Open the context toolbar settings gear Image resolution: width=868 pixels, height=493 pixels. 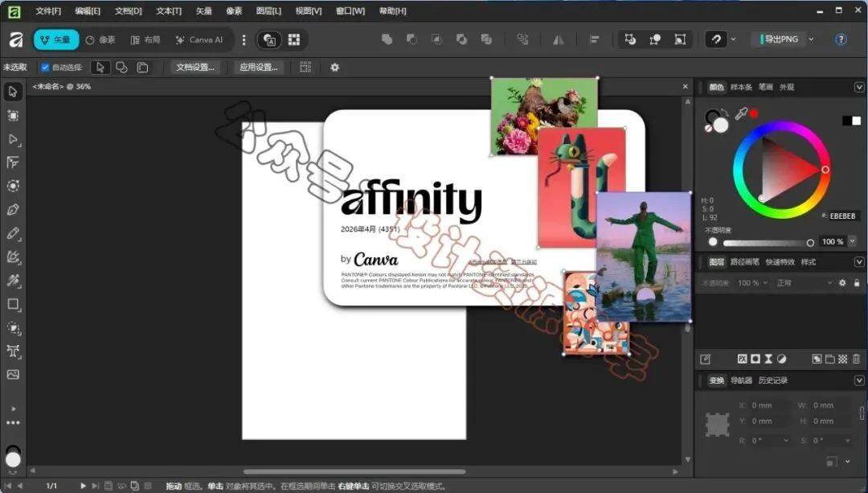[334, 67]
